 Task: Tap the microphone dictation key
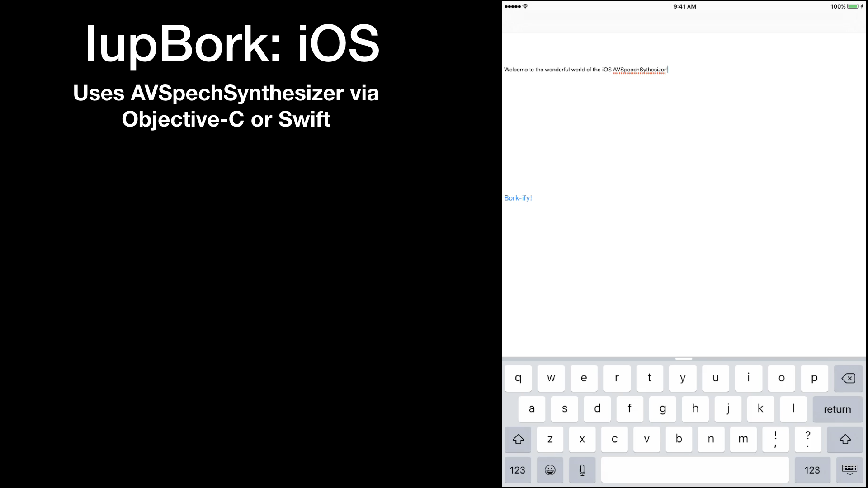coord(582,470)
